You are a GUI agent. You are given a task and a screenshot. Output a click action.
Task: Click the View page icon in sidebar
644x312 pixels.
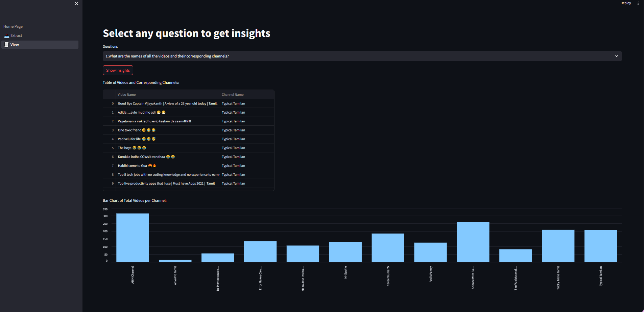tap(6, 45)
